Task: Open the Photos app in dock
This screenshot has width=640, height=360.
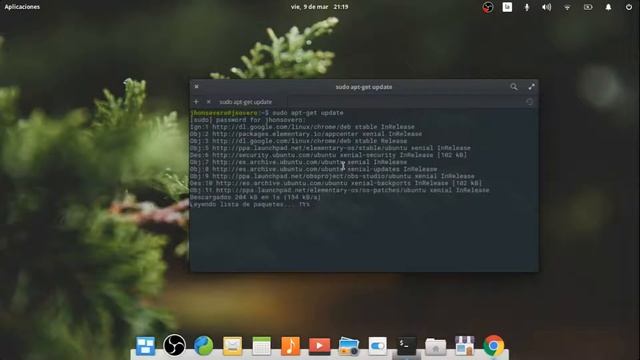Action: (x=349, y=346)
